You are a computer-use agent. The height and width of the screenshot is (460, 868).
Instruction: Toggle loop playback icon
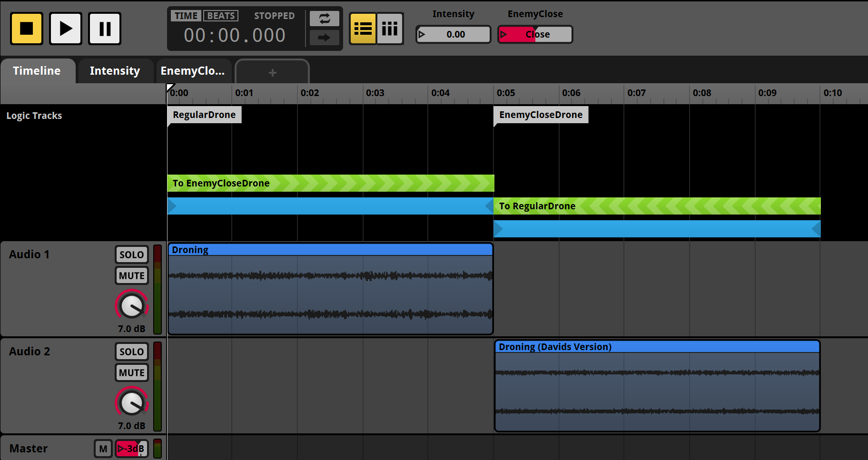324,19
